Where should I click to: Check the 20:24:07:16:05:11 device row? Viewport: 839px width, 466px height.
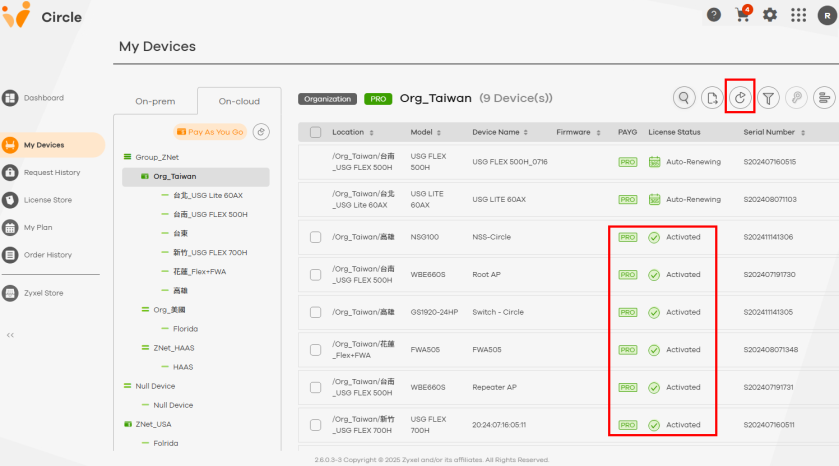click(x=316, y=425)
